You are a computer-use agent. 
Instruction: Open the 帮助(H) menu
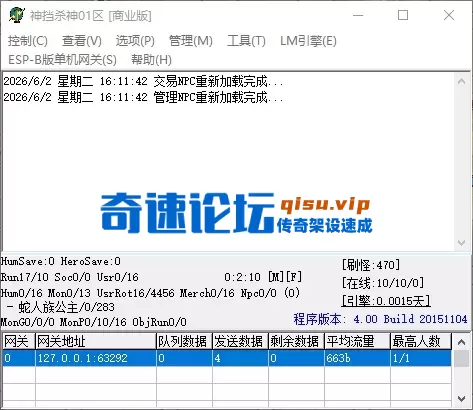click(x=151, y=60)
